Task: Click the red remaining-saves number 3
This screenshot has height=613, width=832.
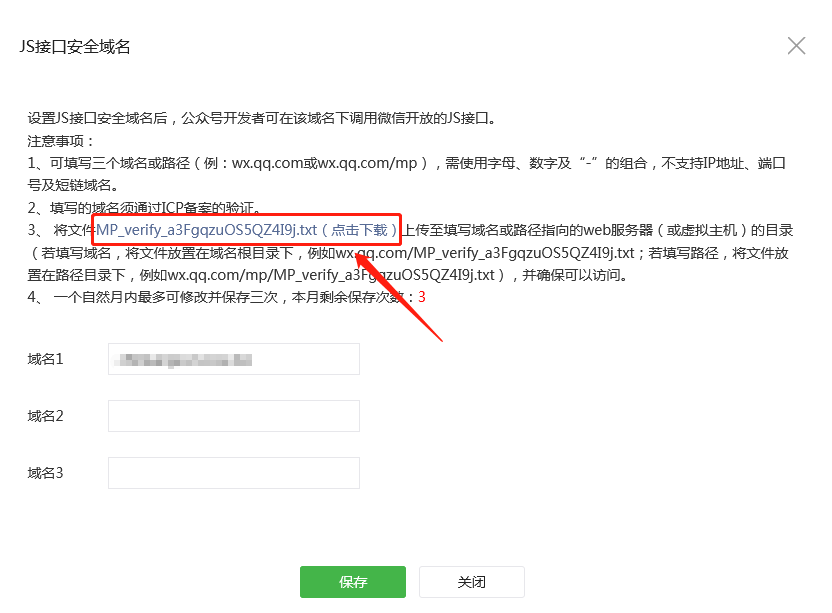Action: (422, 297)
